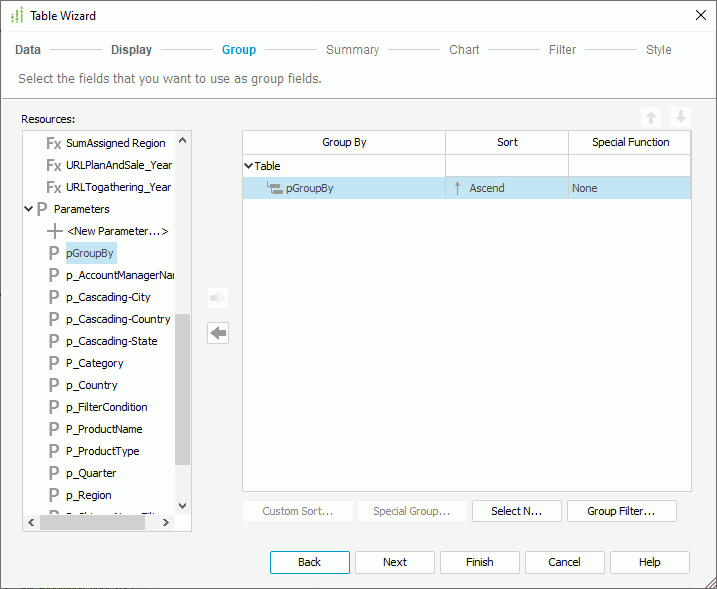The height and width of the screenshot is (589, 717).
Task: Click the Resources scroll down arrow
Action: pyautogui.click(x=182, y=505)
